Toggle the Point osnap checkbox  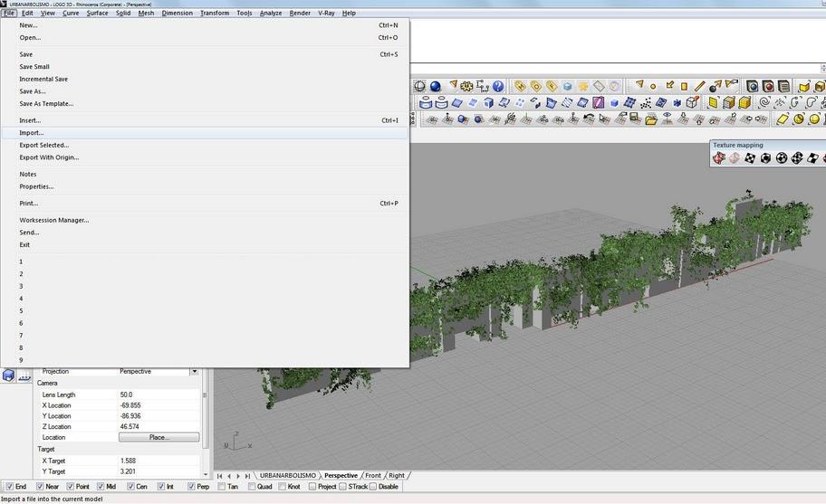tap(70, 487)
